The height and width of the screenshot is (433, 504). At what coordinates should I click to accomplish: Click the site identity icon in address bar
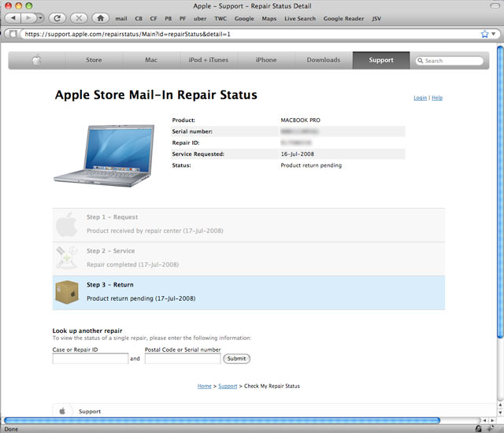[x=13, y=34]
